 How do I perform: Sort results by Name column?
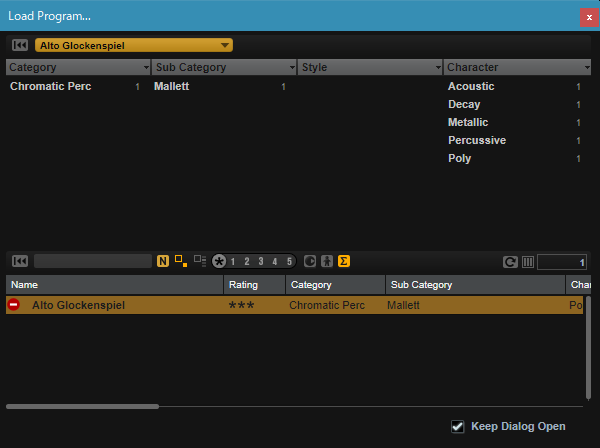(114, 285)
